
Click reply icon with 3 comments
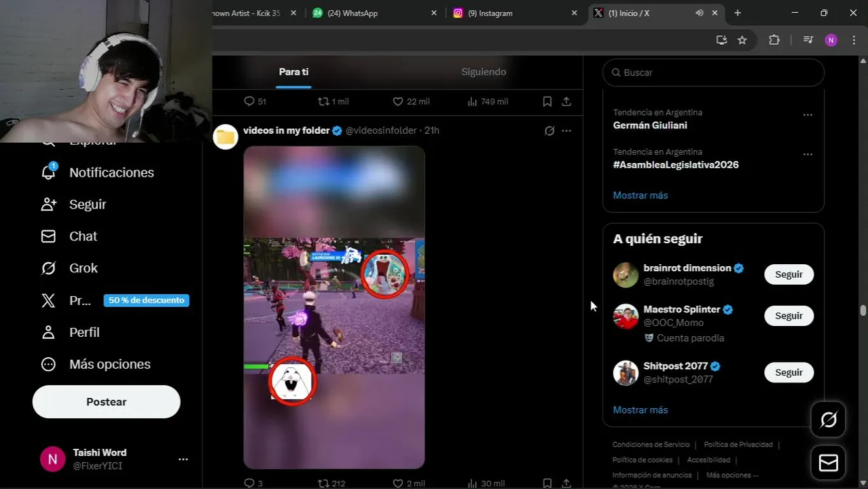pos(249,483)
